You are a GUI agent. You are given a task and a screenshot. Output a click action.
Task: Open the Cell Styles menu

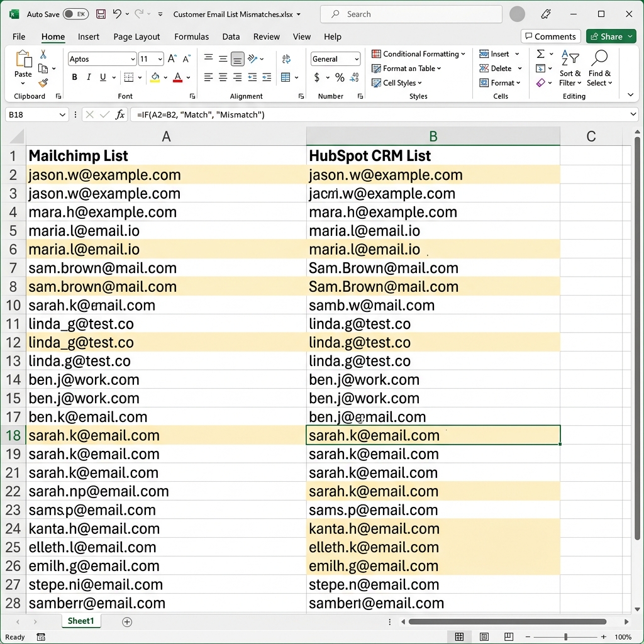pos(397,82)
